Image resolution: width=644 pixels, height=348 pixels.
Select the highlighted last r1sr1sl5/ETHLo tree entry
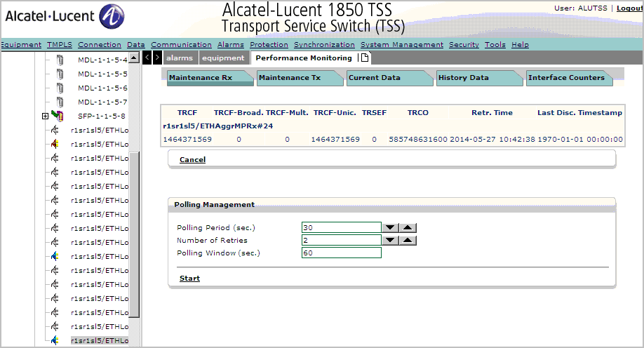[100, 340]
